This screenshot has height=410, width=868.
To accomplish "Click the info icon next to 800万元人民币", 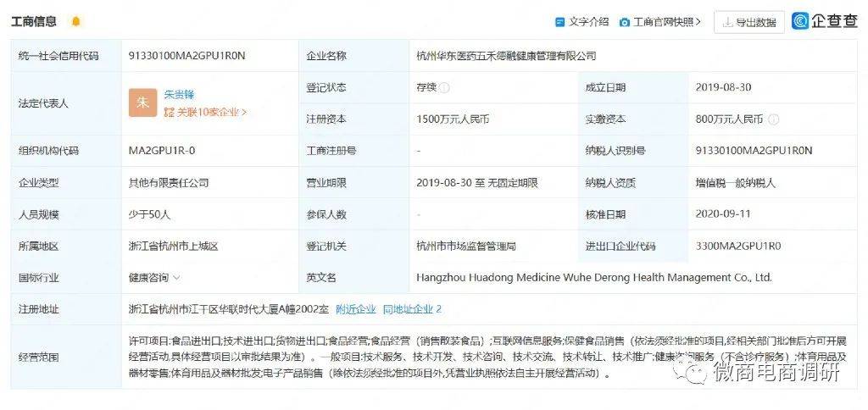I will pyautogui.click(x=774, y=119).
